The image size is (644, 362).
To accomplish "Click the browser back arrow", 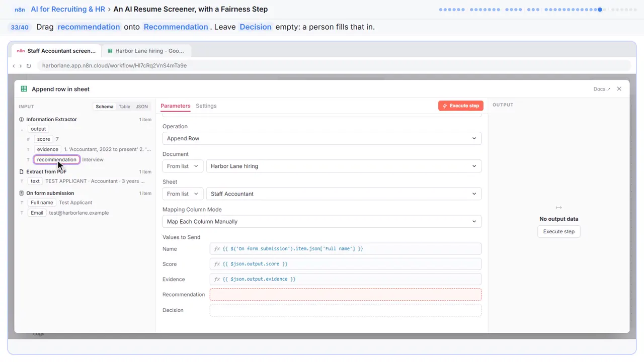I will click(x=14, y=65).
